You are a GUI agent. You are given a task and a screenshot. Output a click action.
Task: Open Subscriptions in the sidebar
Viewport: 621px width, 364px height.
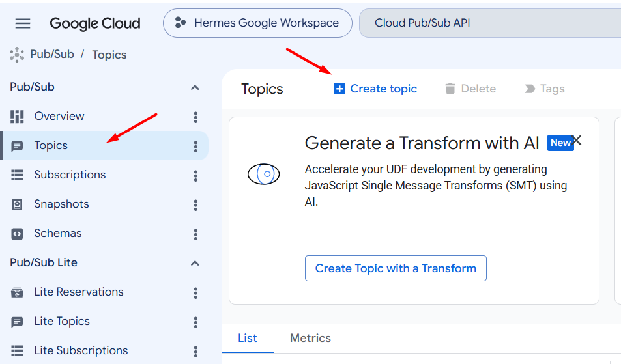coord(70,175)
